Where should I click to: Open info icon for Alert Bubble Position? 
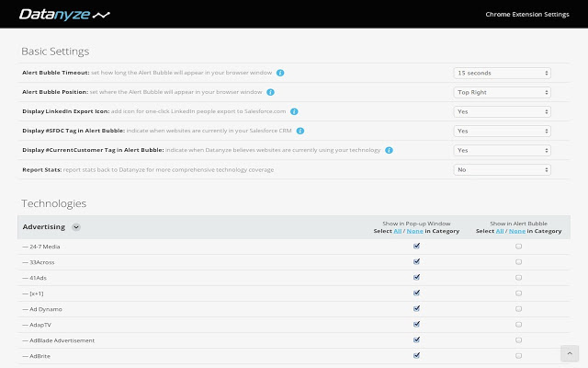point(270,92)
